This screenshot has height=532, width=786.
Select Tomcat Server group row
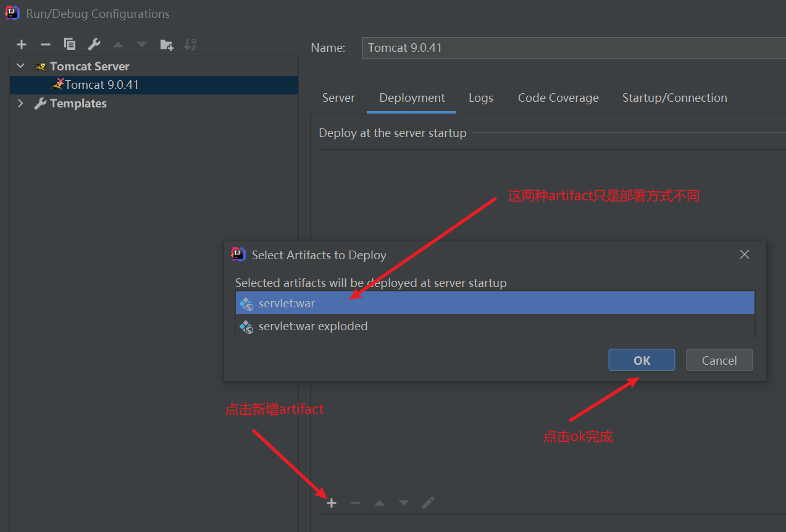(x=154, y=66)
